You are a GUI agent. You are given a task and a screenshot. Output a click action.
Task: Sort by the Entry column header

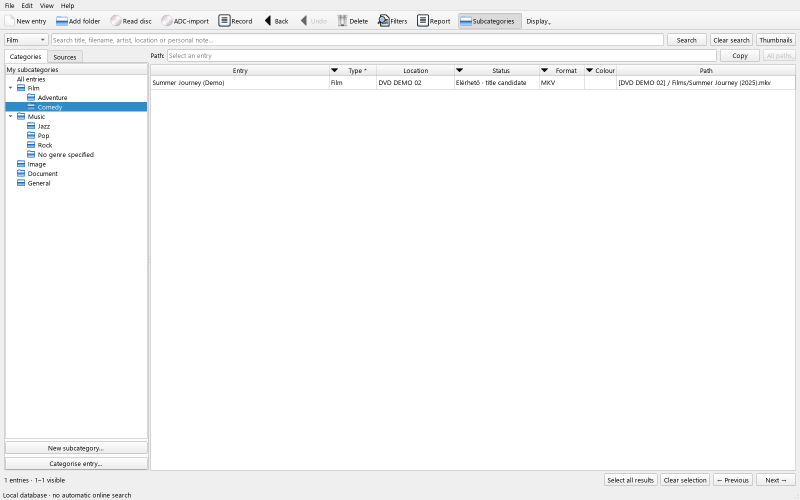pyautogui.click(x=240, y=70)
